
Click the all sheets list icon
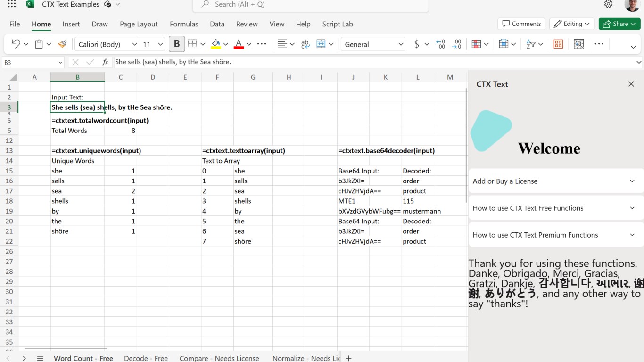point(40,358)
